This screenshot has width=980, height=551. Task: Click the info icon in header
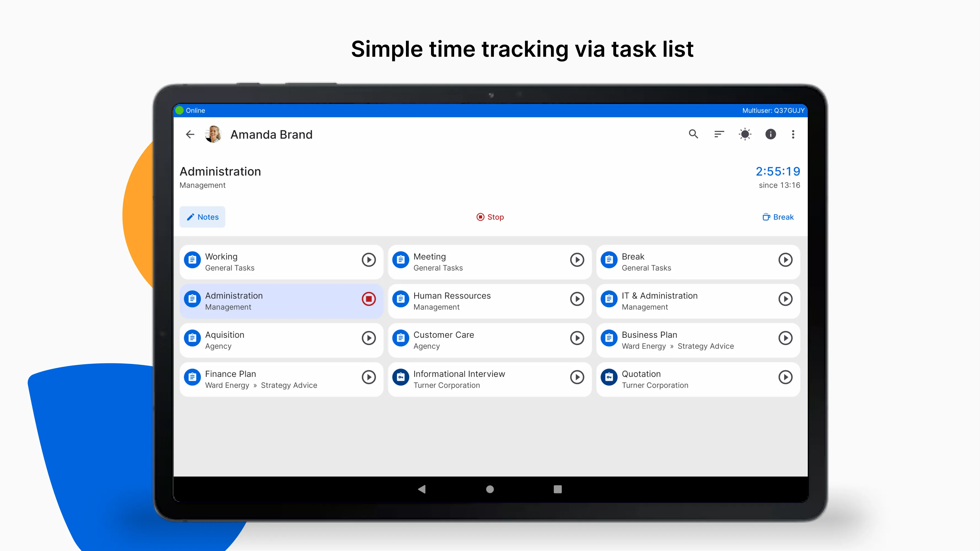[771, 134]
